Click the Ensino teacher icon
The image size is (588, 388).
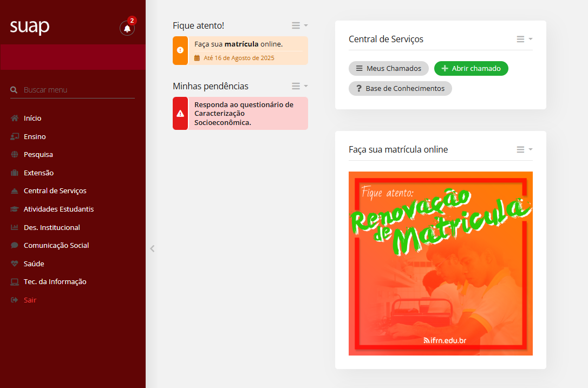click(15, 136)
